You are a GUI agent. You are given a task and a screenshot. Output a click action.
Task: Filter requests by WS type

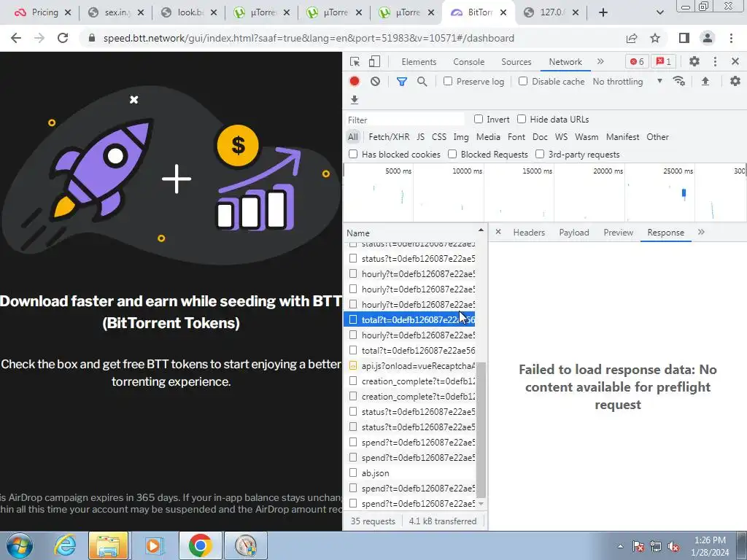coord(561,137)
